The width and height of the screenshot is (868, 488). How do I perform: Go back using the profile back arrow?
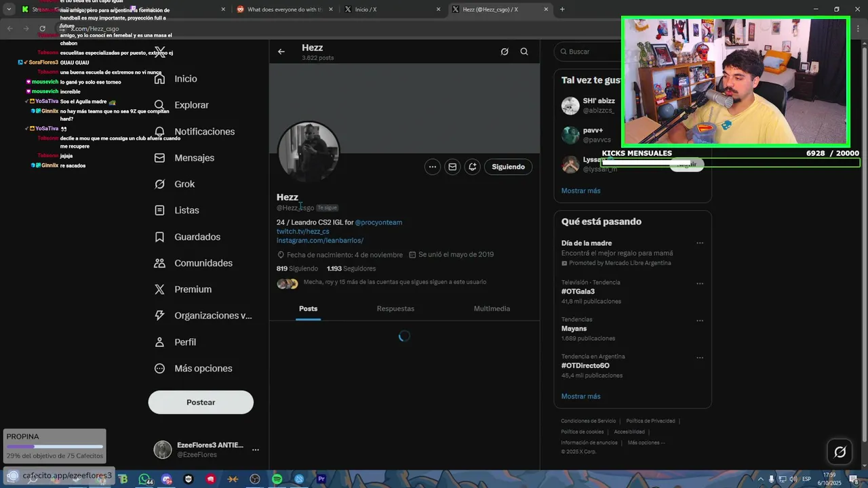pos(281,52)
